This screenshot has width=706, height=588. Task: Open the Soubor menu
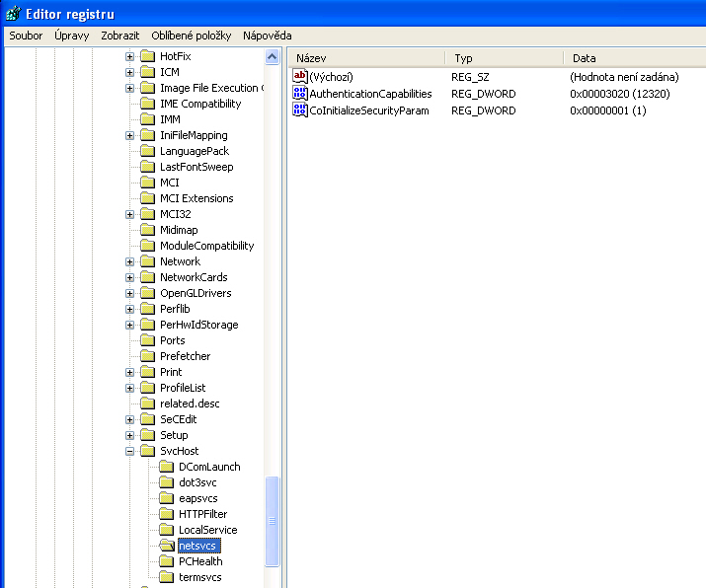[26, 36]
